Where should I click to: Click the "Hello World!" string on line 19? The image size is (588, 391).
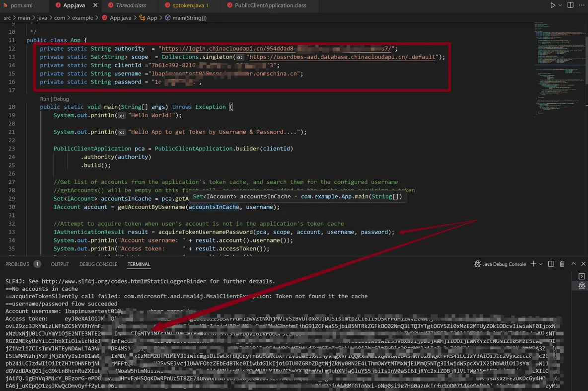point(151,115)
